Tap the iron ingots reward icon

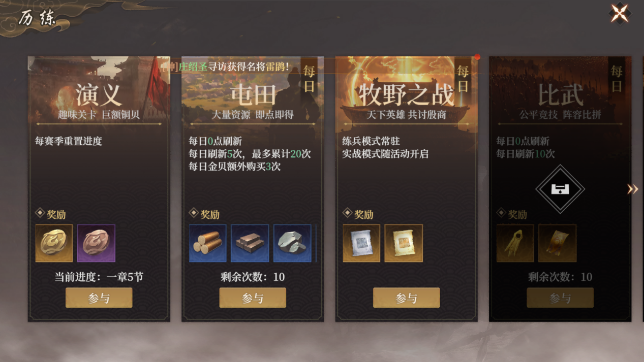point(250,243)
